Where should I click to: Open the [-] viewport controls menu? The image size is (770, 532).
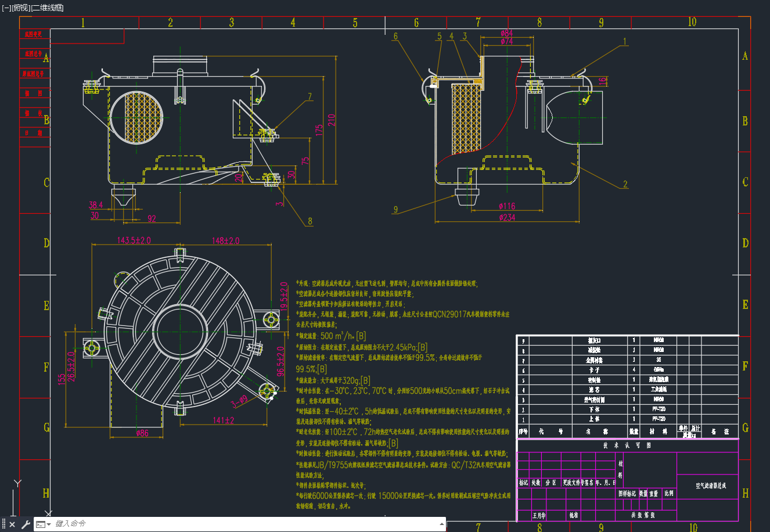6,8
